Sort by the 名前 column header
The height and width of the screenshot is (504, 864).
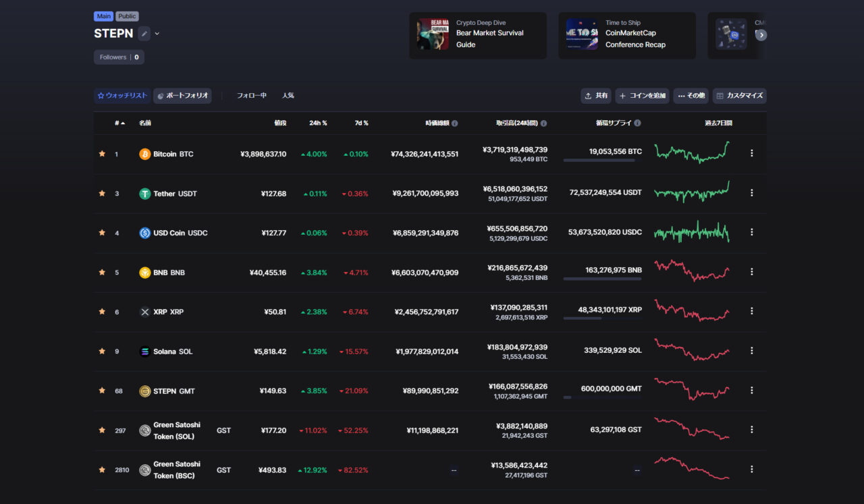coord(145,123)
